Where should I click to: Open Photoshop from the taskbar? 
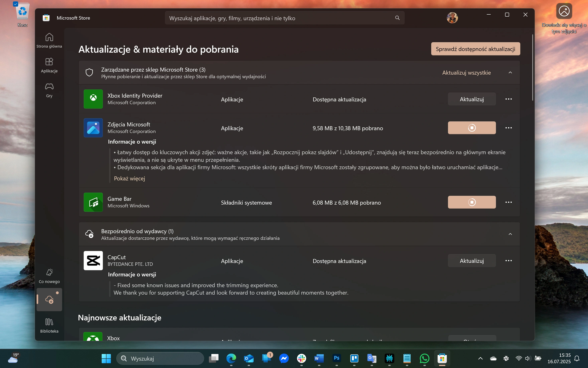(337, 358)
